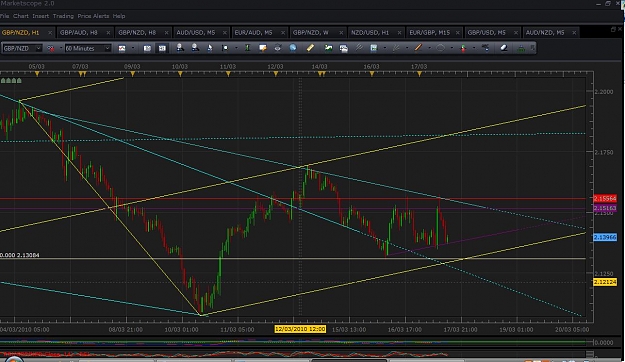Click the red 2.15564 price label
Viewport: 625px width, 362px height.
click(x=605, y=199)
